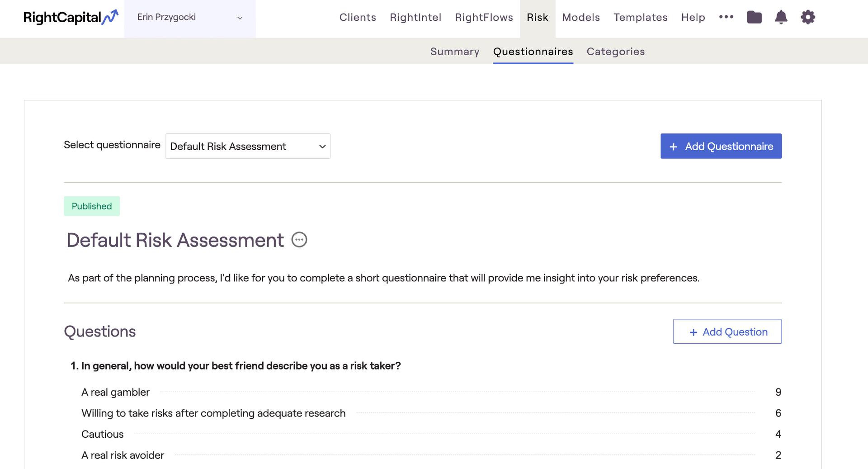Click the 'Select questionnaire' label
This screenshot has height=469, width=868.
pos(112,145)
